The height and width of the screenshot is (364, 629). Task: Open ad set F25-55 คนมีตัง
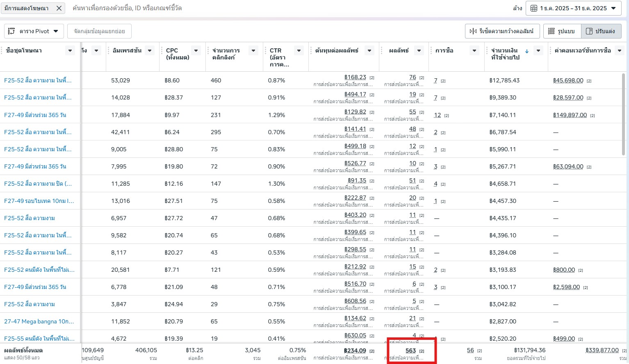point(39,339)
